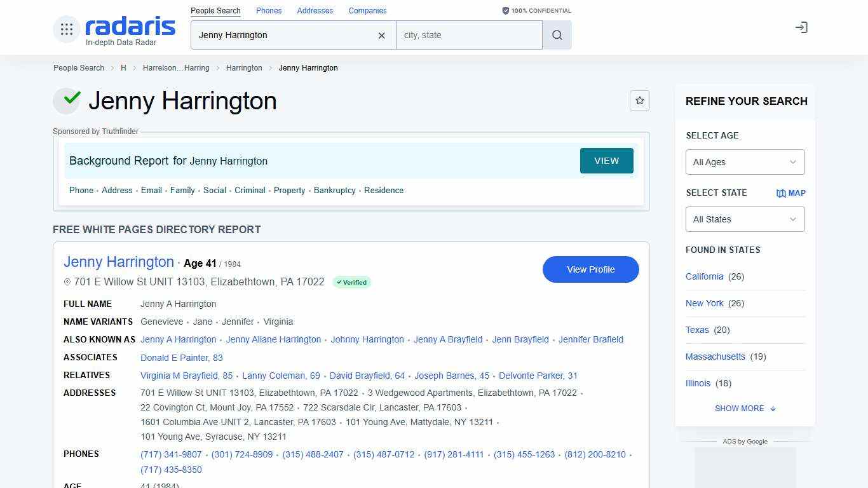The height and width of the screenshot is (488, 868).
Task: Open the Companies section
Action: click(x=367, y=10)
